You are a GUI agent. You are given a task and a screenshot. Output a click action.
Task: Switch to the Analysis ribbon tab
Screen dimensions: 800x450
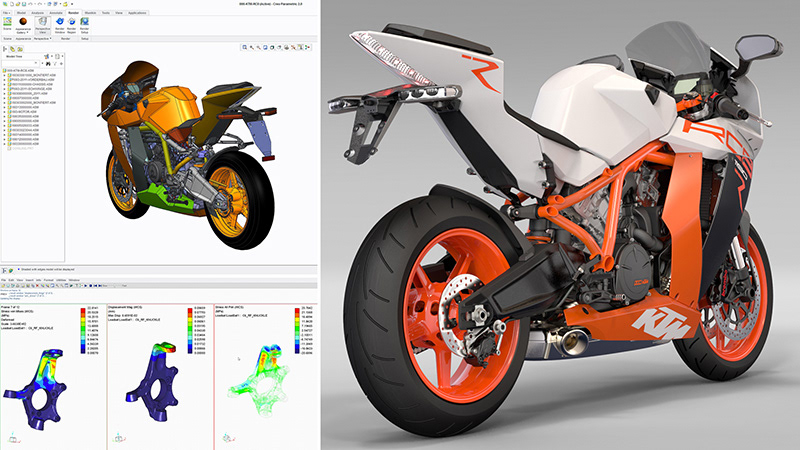[x=37, y=13]
